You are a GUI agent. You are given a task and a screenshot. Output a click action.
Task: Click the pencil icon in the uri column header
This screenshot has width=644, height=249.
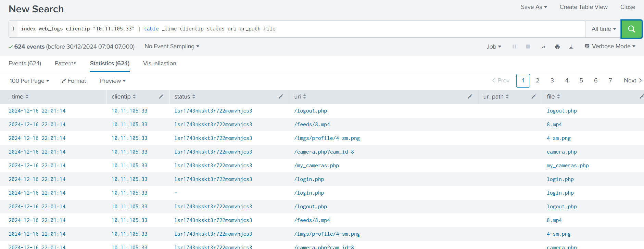[x=470, y=97]
